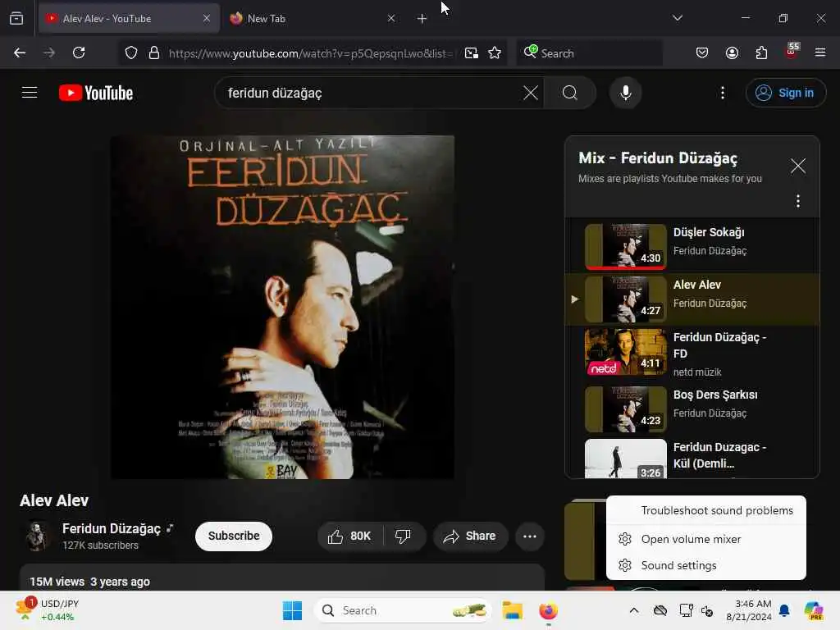Open the list all tabs dropdown
The image size is (840, 630).
(677, 18)
